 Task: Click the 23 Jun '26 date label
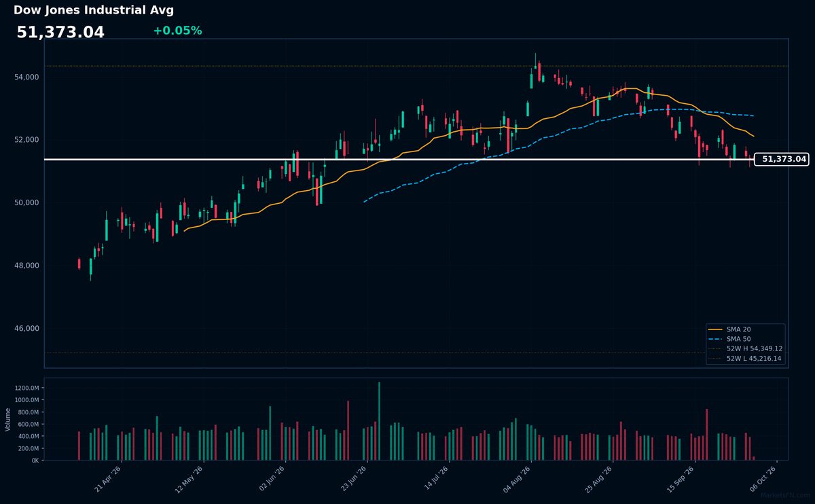coord(353,479)
